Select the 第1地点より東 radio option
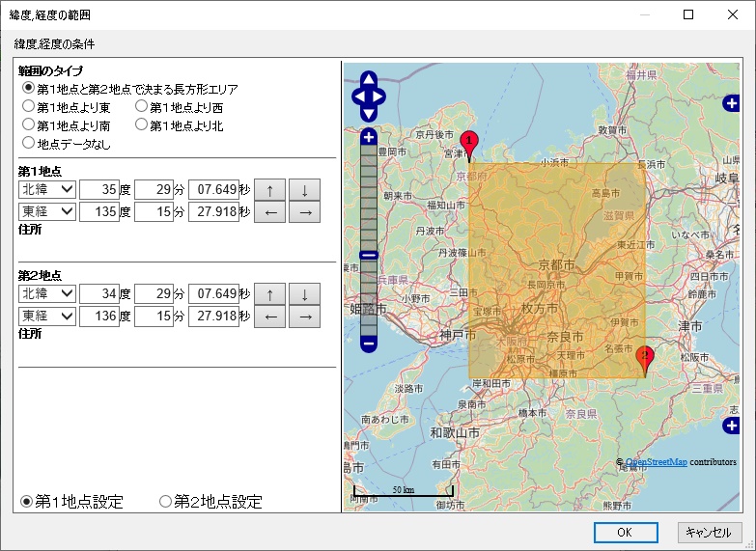The width and height of the screenshot is (756, 551). 29,106
